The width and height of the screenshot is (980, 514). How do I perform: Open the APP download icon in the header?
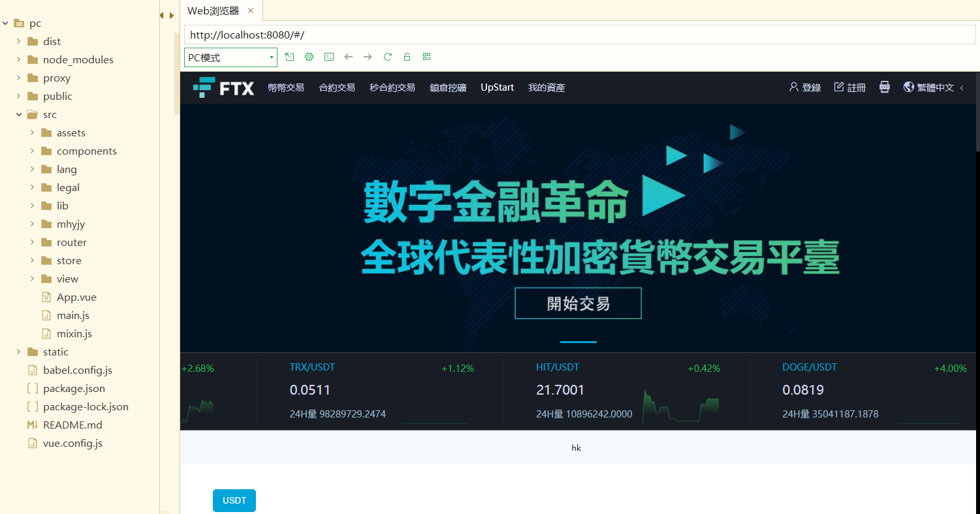tap(885, 86)
